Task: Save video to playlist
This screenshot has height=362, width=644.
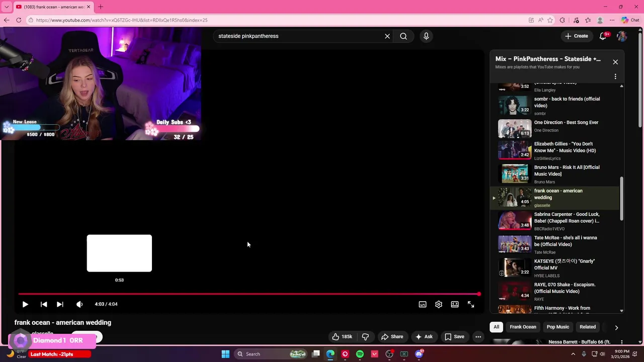Action: tap(454, 337)
